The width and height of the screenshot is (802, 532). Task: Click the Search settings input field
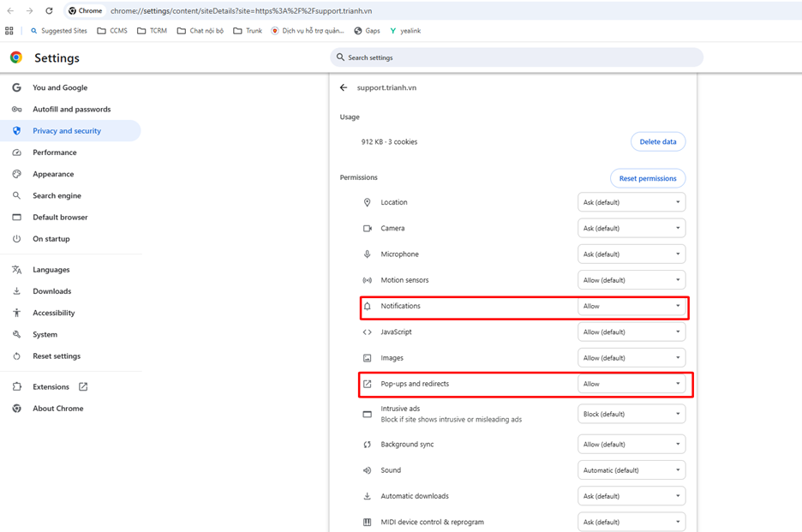pos(517,57)
